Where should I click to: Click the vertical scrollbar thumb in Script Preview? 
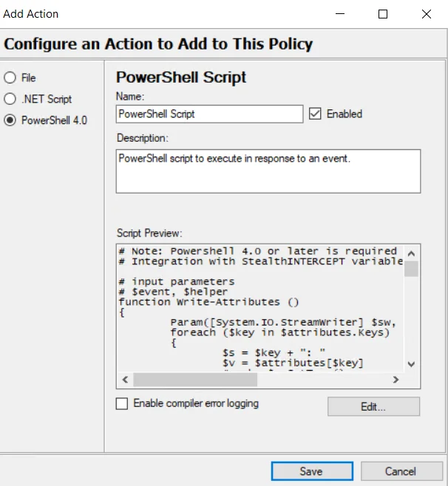click(411, 268)
